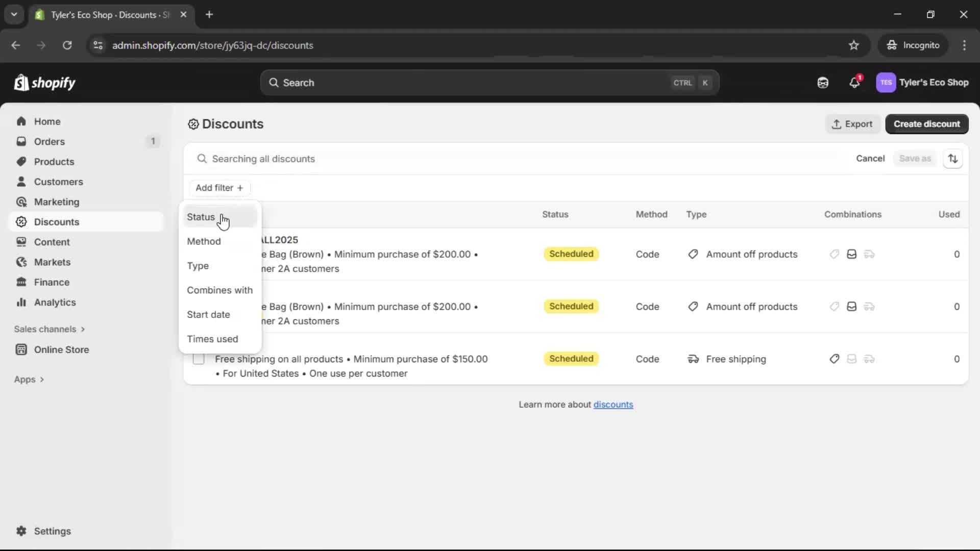980x551 pixels.
Task: Expand the Sales channels section
Action: (x=50, y=329)
